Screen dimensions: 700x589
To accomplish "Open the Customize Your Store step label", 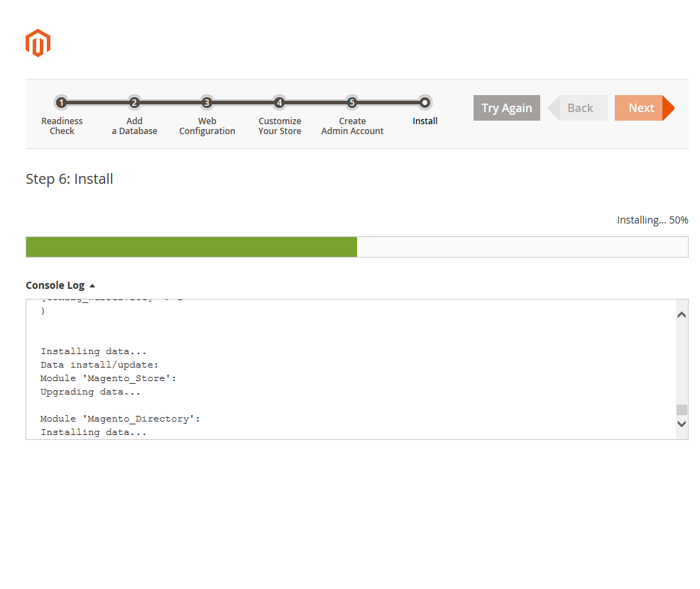I will click(280, 126).
